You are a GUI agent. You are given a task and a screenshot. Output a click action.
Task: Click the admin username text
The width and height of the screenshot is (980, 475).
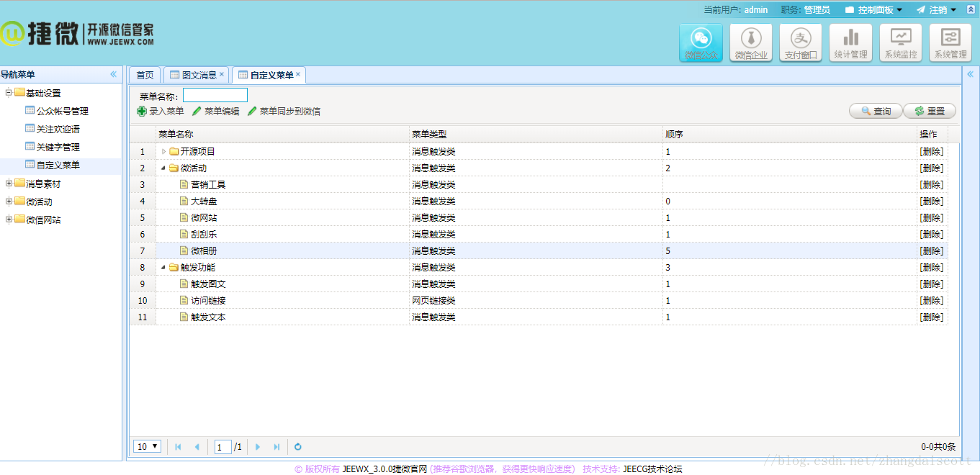756,10
